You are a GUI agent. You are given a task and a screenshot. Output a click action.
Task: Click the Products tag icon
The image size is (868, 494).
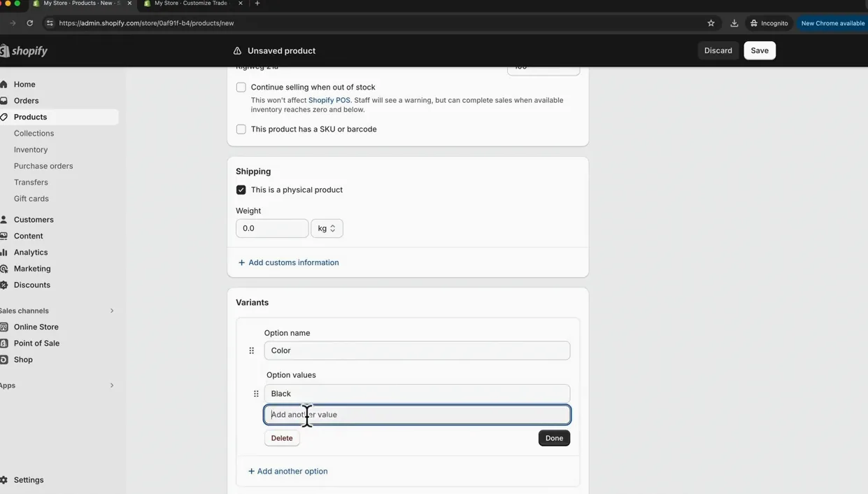pyautogui.click(x=3, y=117)
